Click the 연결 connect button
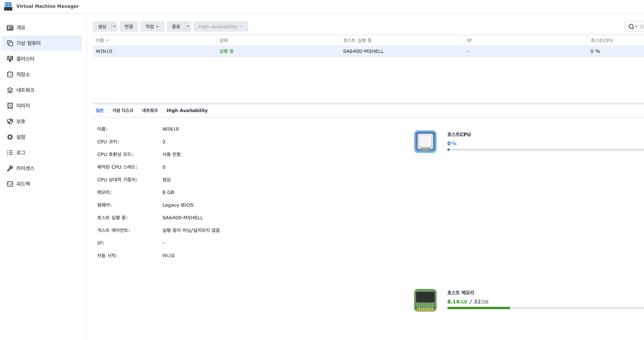 coord(129,27)
